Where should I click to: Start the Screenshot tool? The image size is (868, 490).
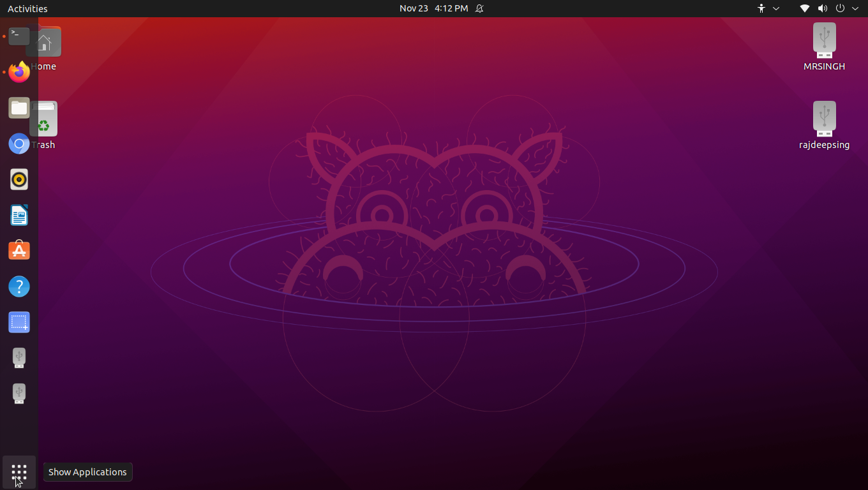coord(19,322)
